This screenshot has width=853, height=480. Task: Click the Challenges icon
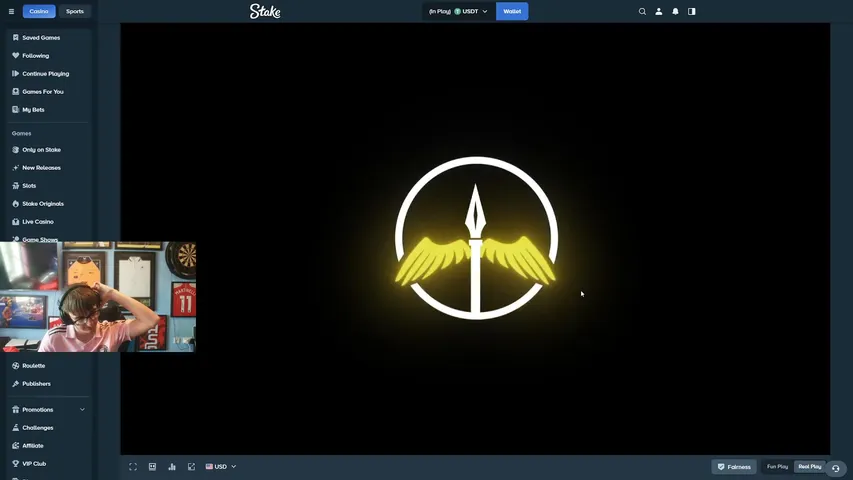15,428
